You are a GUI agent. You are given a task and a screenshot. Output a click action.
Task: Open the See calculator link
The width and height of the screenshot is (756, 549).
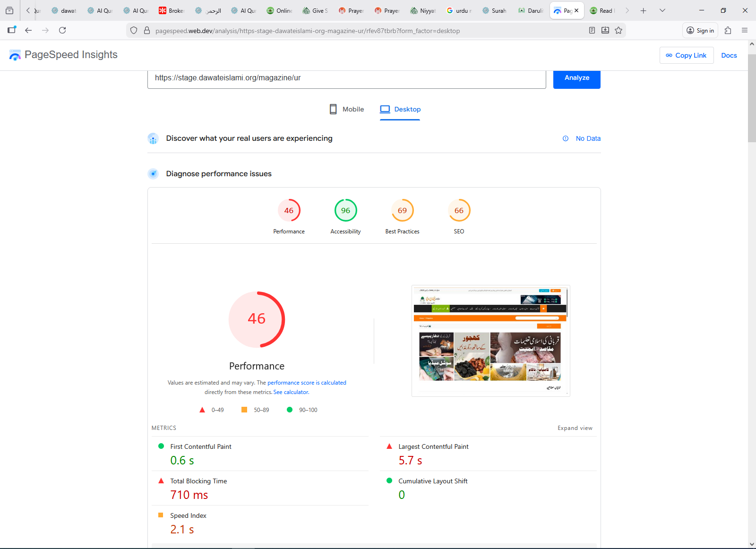[291, 392]
